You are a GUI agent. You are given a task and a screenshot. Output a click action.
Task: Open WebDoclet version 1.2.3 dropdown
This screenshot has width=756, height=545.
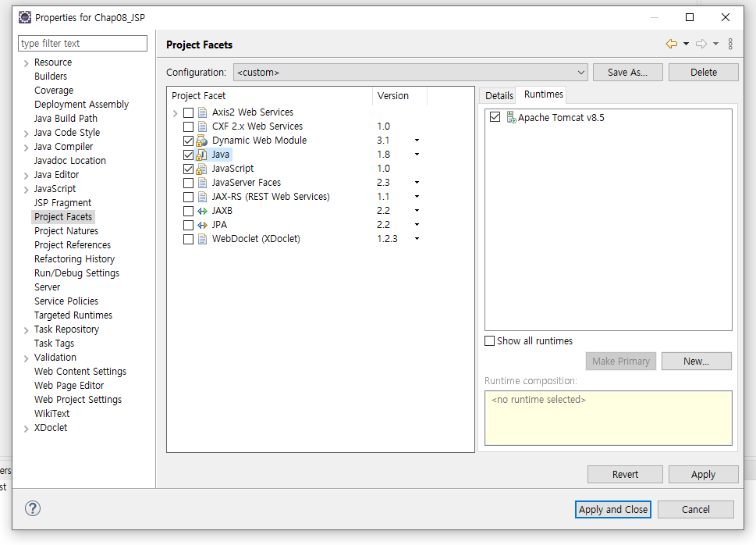(x=417, y=238)
